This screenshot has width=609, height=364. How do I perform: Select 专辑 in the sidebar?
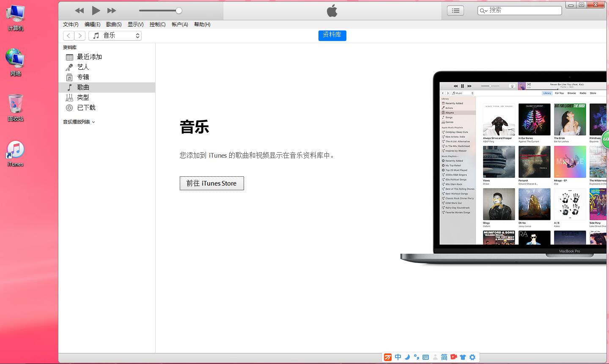tap(107, 77)
